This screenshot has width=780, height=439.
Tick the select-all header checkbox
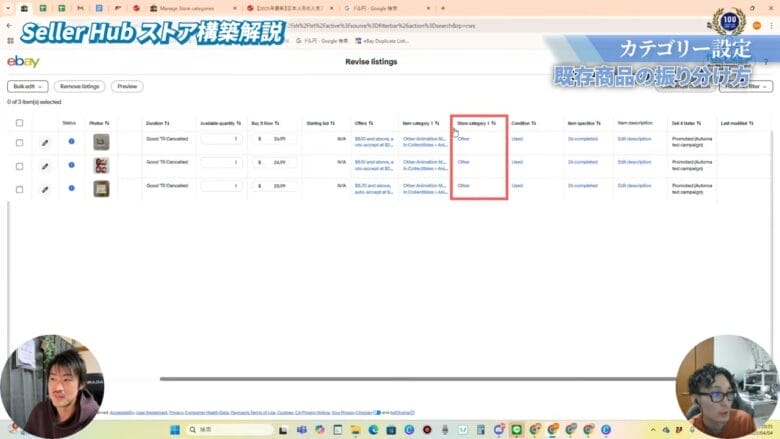[x=19, y=123]
